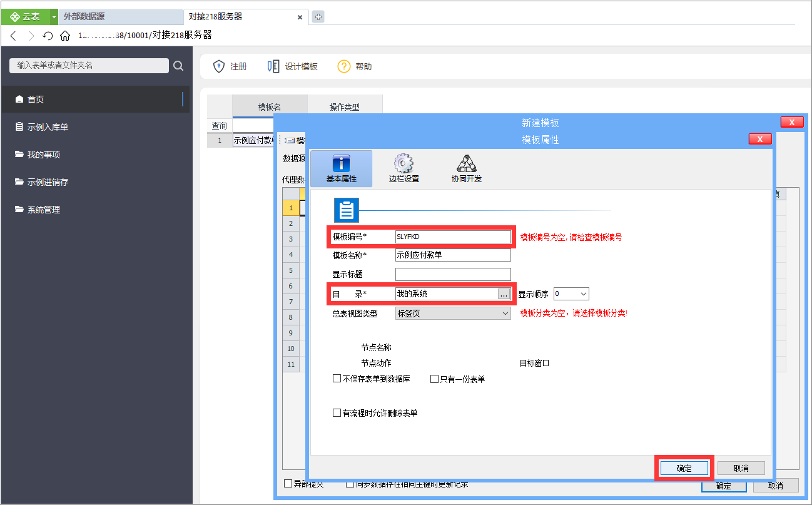Select the 边栏设置 tab
This screenshot has width=812, height=505.
(404, 168)
